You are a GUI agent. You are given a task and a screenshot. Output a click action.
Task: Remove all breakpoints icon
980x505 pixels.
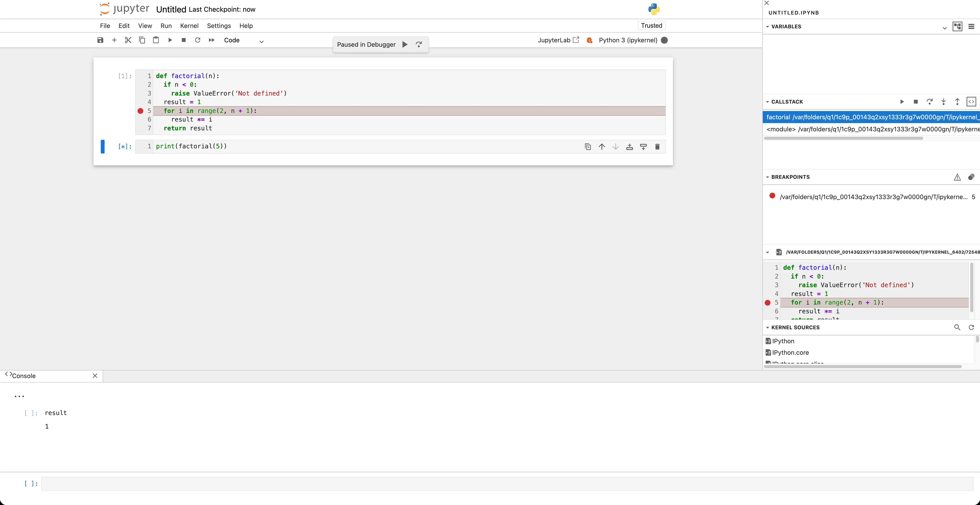tap(971, 177)
